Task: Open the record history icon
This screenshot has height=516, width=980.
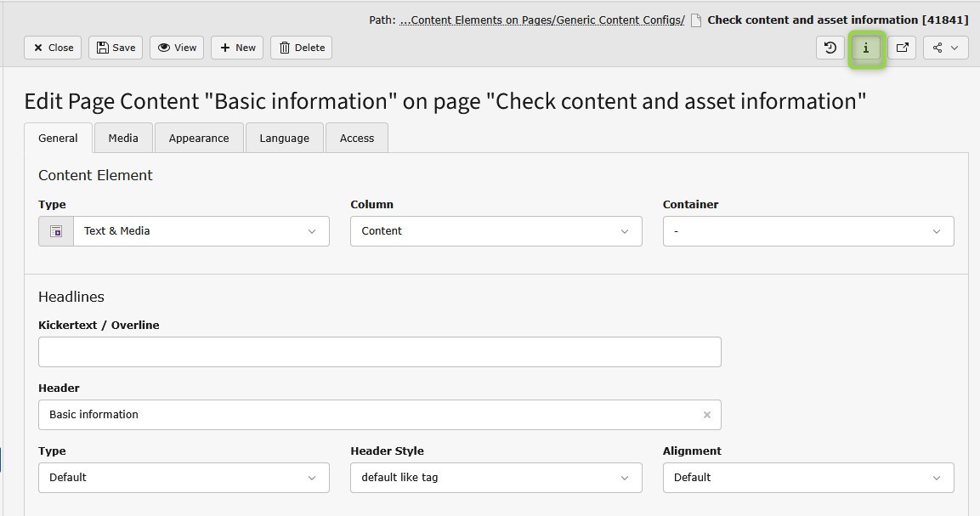Action: click(x=830, y=48)
